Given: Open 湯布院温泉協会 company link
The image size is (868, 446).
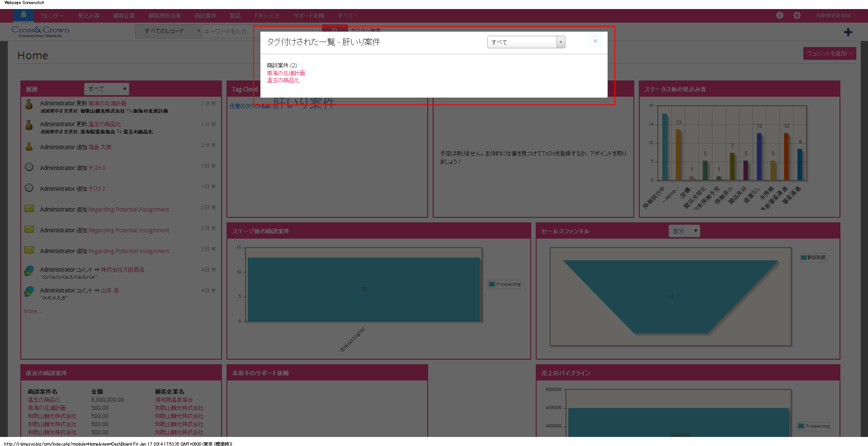Looking at the screenshot, I should click(174, 400).
